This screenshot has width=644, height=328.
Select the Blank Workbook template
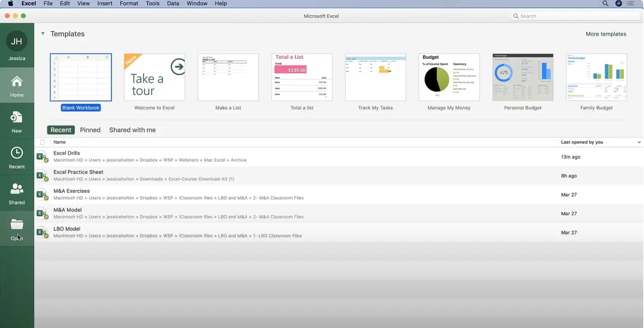[81, 77]
